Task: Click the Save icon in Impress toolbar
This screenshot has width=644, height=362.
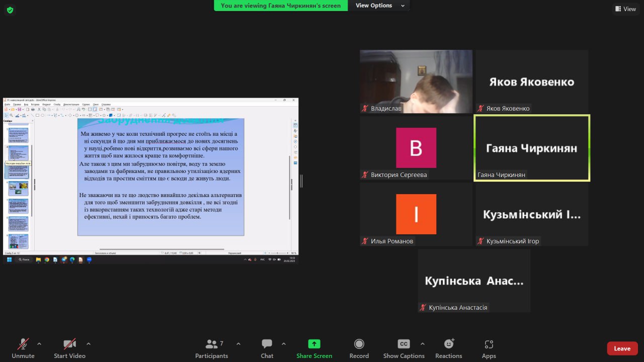Action: click(x=19, y=110)
